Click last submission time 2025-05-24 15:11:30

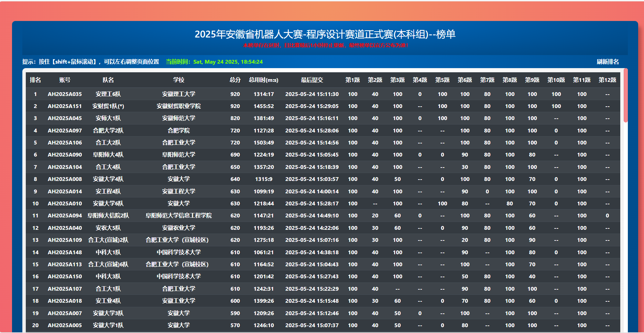312,94
